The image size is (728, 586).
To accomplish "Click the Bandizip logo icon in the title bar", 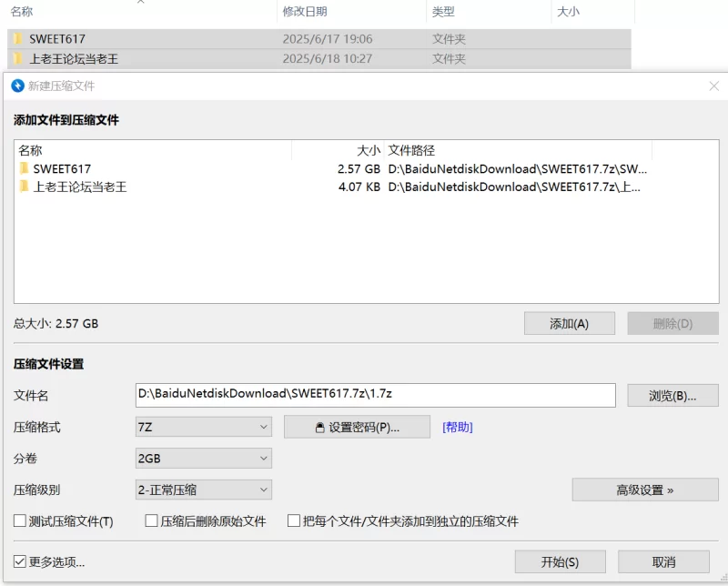I will coord(17,86).
